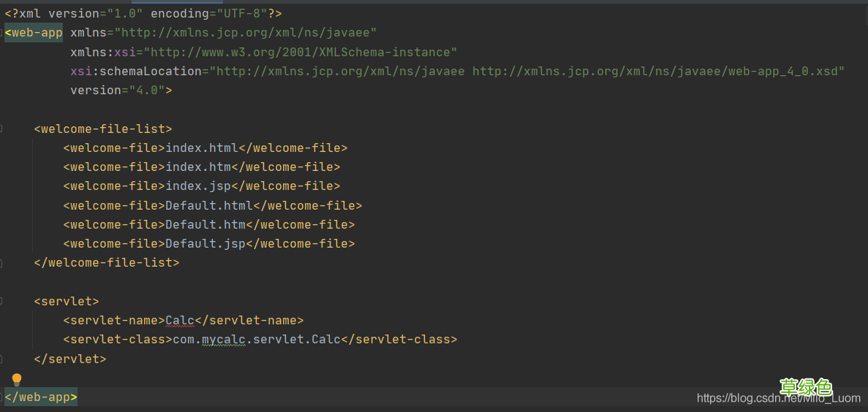Click the XMLSchema-instance namespace URL

click(300, 52)
